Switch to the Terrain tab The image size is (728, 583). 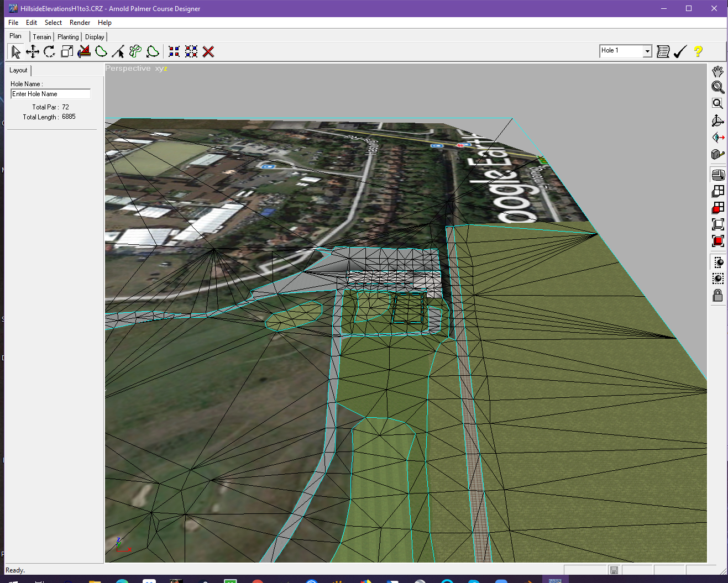[x=42, y=37]
